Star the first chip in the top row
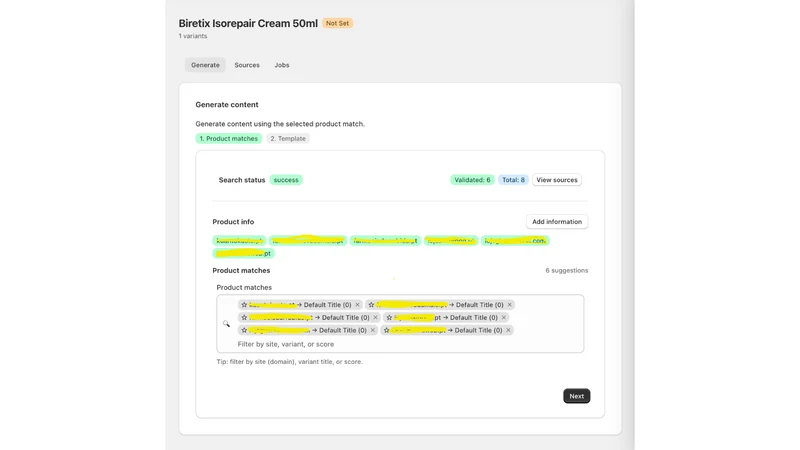The image size is (800, 450). point(244,305)
